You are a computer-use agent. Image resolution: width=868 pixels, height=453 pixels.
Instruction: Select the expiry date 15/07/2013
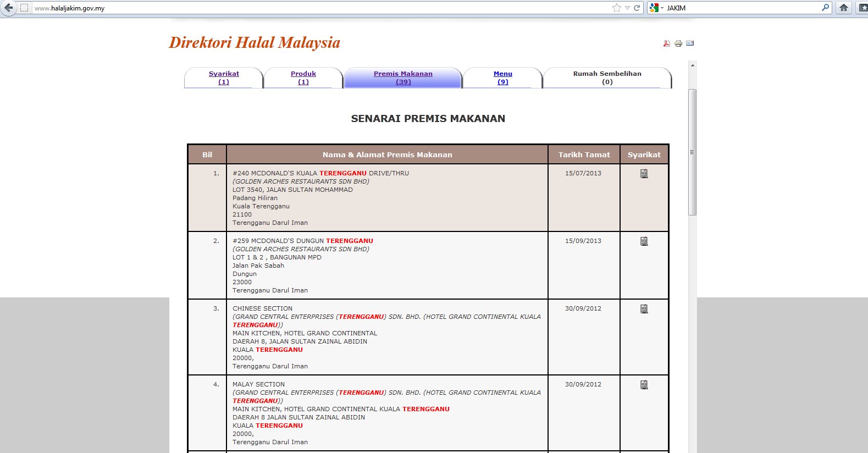(x=583, y=173)
